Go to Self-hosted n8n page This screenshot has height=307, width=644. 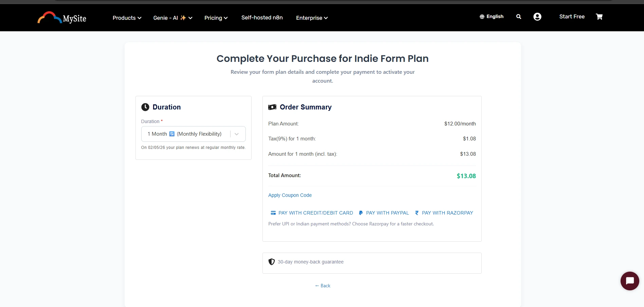[262, 18]
